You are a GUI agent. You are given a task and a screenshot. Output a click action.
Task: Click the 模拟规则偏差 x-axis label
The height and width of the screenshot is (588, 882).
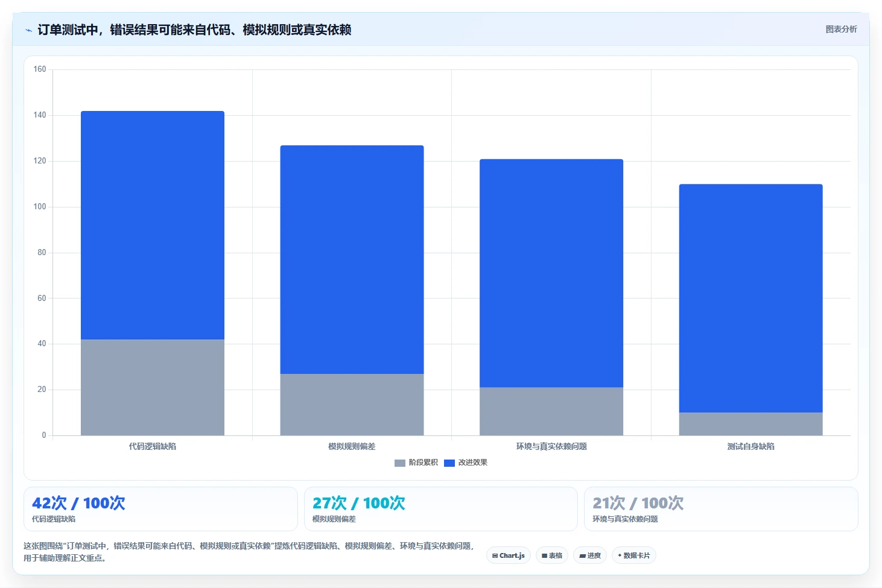pyautogui.click(x=352, y=446)
